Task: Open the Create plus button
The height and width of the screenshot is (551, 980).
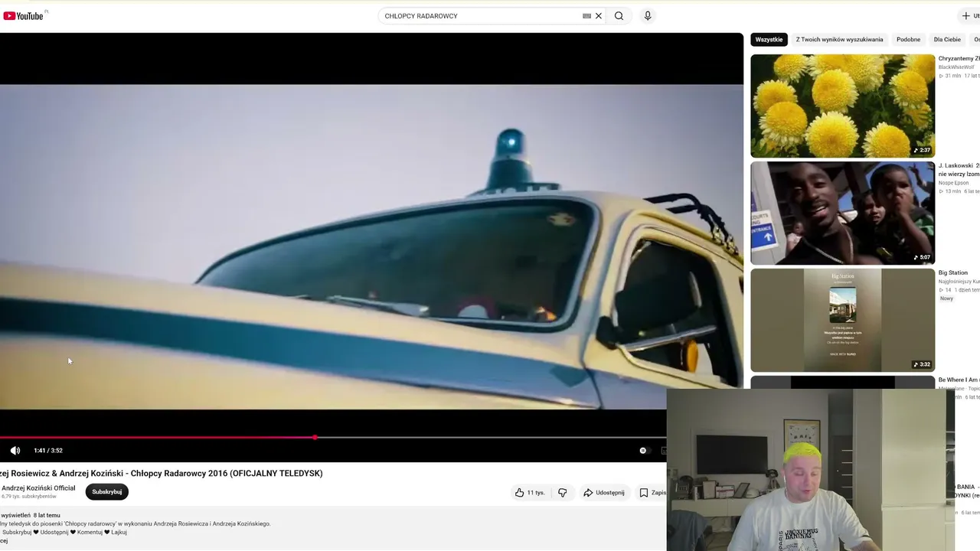Action: [969, 16]
